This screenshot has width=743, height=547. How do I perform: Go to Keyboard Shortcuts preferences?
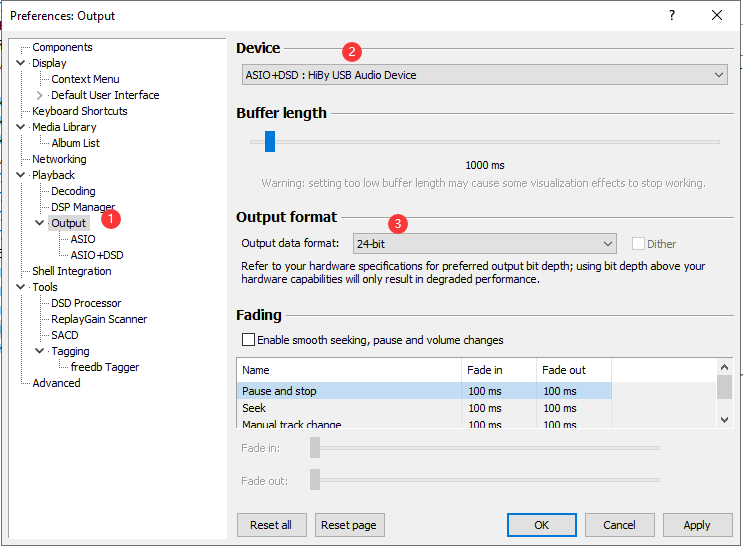(x=80, y=111)
